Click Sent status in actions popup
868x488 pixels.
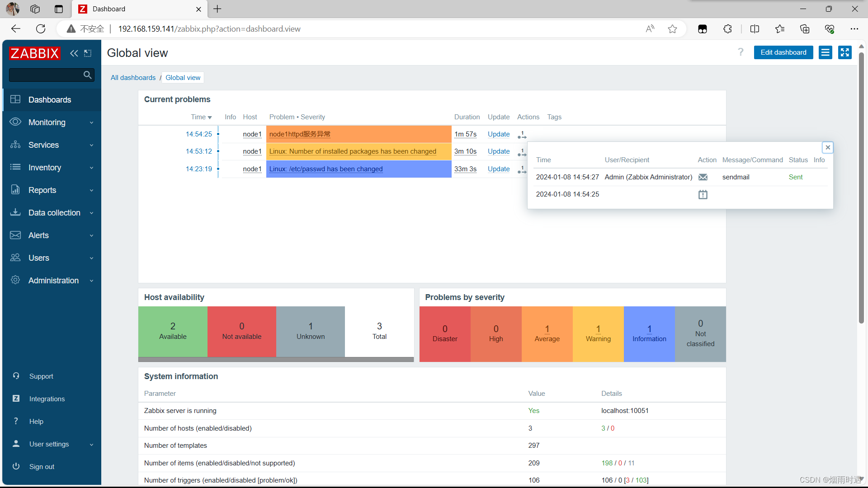tap(796, 177)
